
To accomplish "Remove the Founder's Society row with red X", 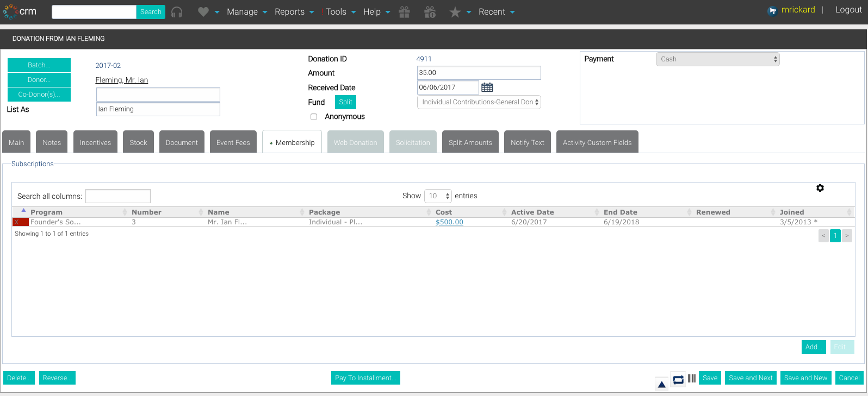I will (20, 222).
